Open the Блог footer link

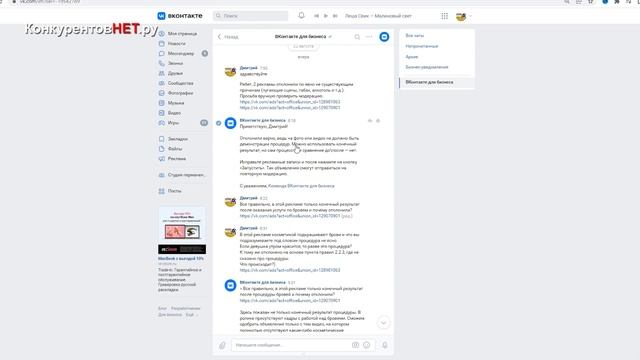[x=162, y=309]
